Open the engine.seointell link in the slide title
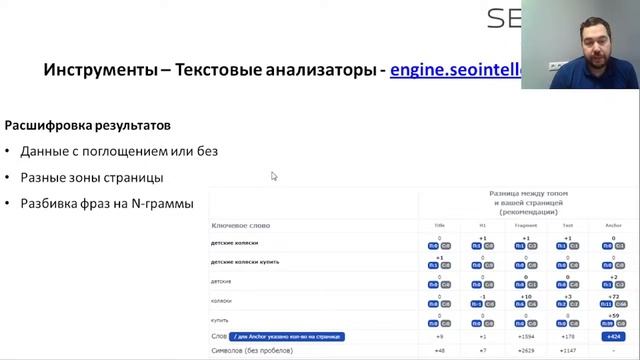This screenshot has height=360, width=640. 456,70
